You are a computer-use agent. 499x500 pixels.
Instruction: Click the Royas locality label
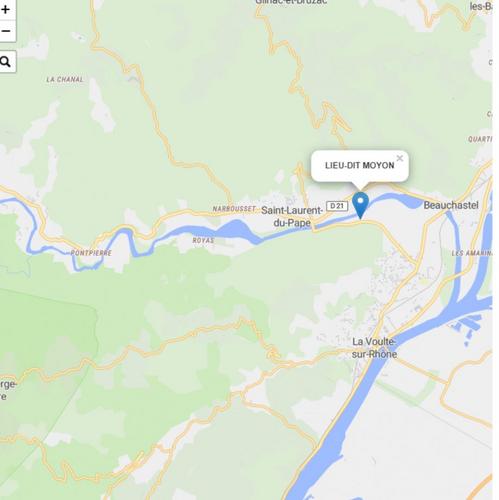pyautogui.click(x=203, y=240)
